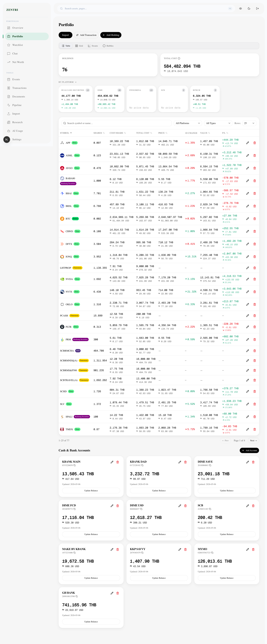Edit the BTC holding row

pyautogui.click(x=248, y=219)
